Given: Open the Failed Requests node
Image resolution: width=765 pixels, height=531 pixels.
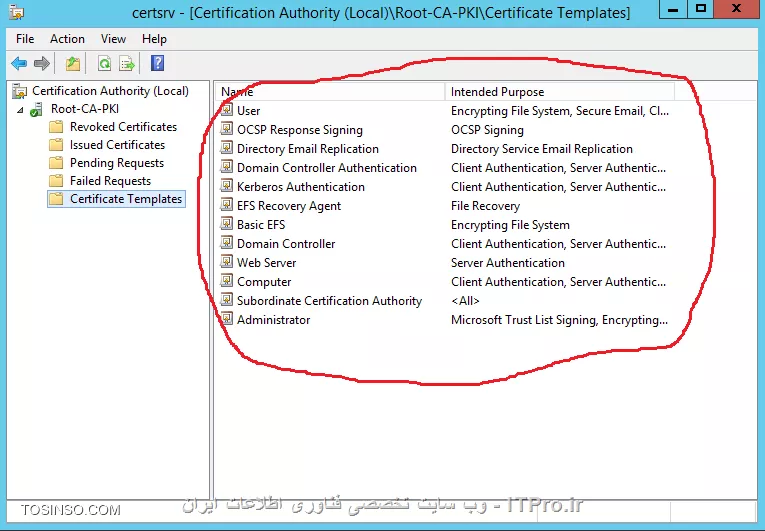Looking at the screenshot, I should 111,181.
